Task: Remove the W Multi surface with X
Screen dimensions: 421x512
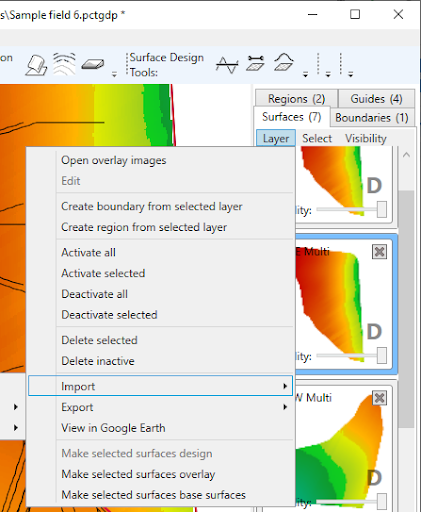Action: pyautogui.click(x=379, y=398)
